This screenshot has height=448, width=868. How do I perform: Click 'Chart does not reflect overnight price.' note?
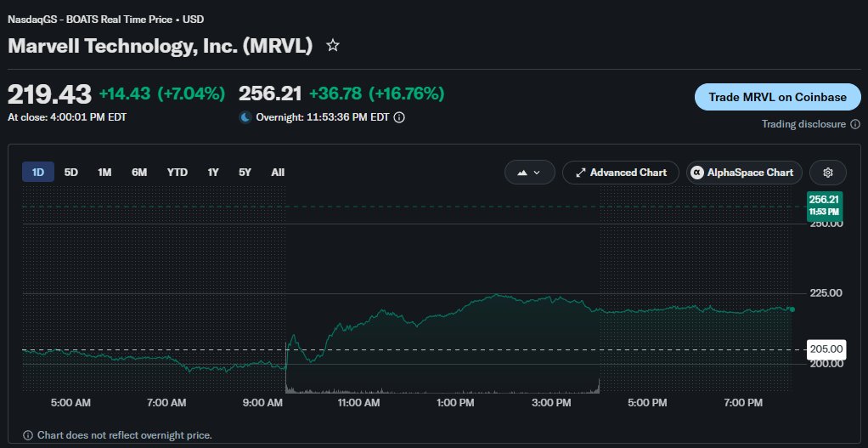(125, 435)
